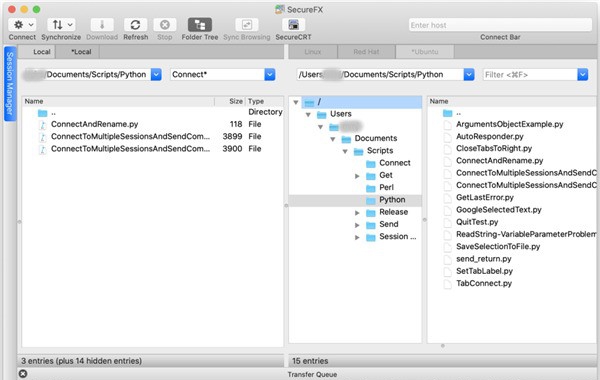The image size is (600, 380).
Task: Collapse the Documents tree node
Action: point(333,139)
